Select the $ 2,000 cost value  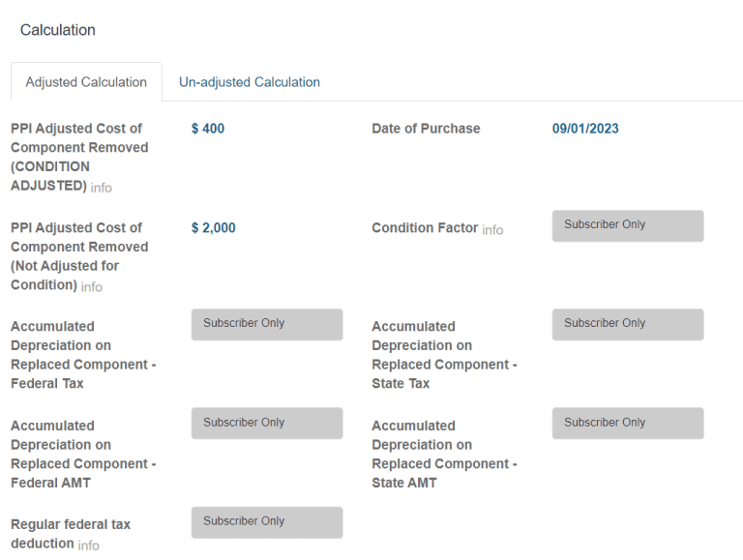pos(214,228)
